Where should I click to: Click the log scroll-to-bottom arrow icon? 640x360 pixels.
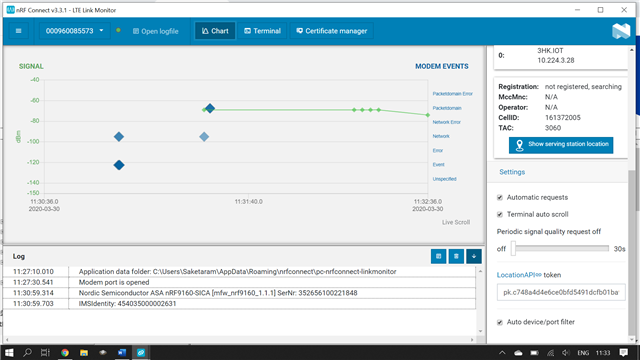pyautogui.click(x=474, y=256)
